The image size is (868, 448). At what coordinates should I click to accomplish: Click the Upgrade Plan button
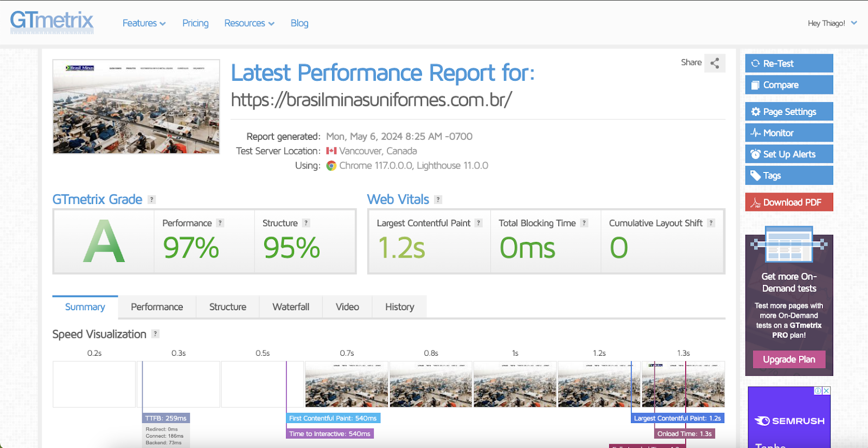[789, 360]
